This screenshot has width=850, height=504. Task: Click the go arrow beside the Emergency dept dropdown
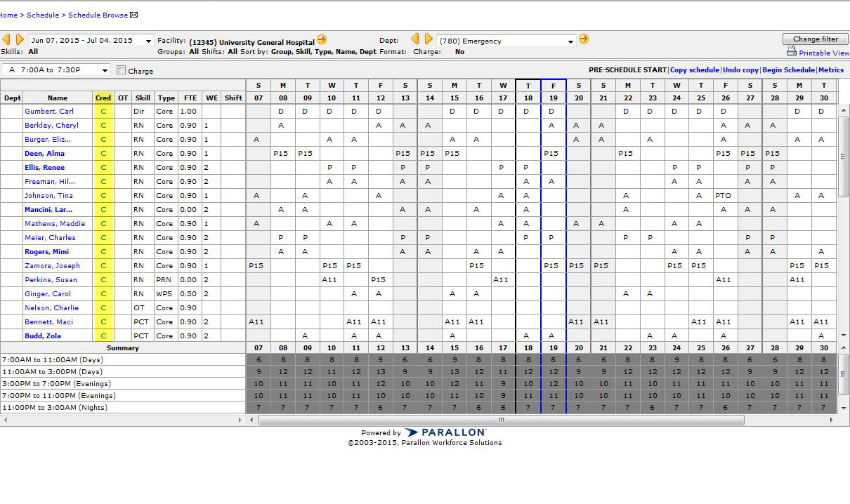click(x=584, y=40)
